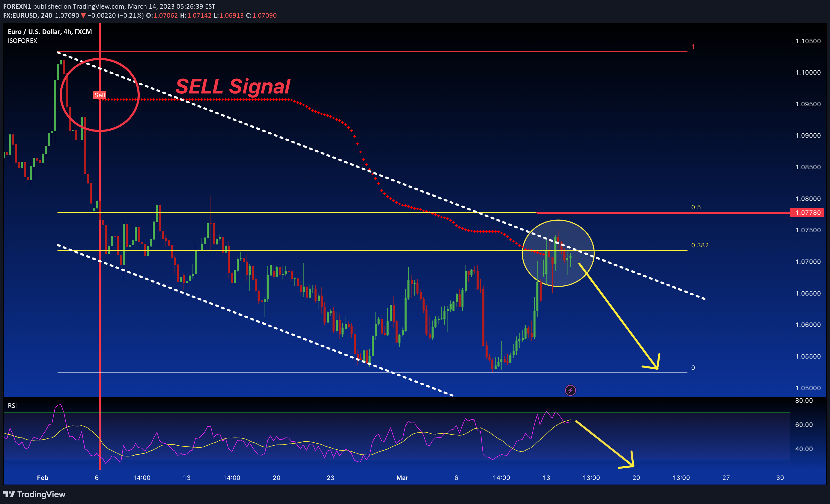The width and height of the screenshot is (830, 504).
Task: Click the 1.10000 price axis label
Action: pyautogui.click(x=808, y=72)
